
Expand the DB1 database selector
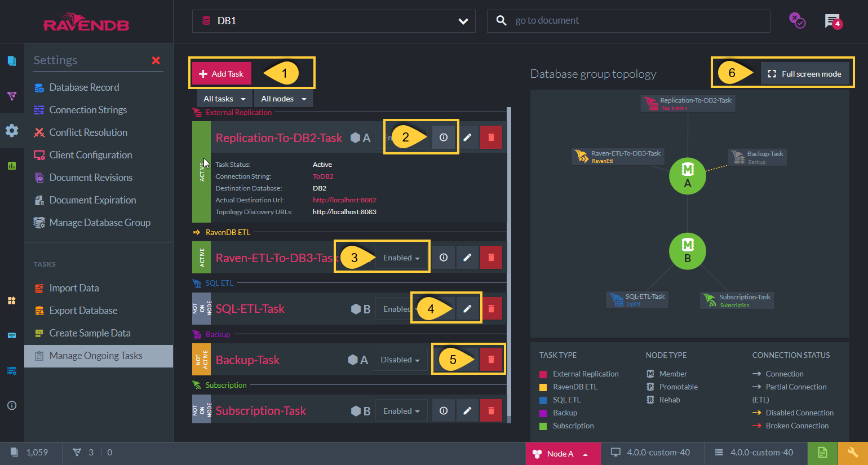pyautogui.click(x=334, y=21)
